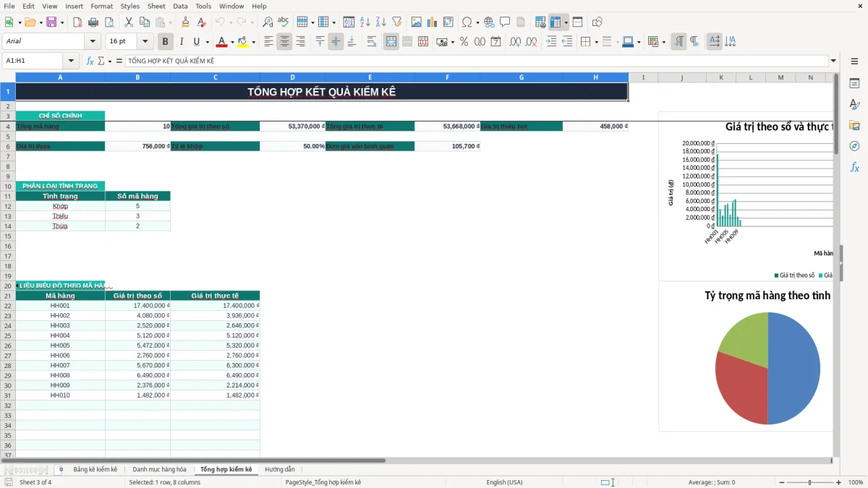The width and height of the screenshot is (868, 488).
Task: Open the font color dropdown arrow
Action: (x=231, y=42)
